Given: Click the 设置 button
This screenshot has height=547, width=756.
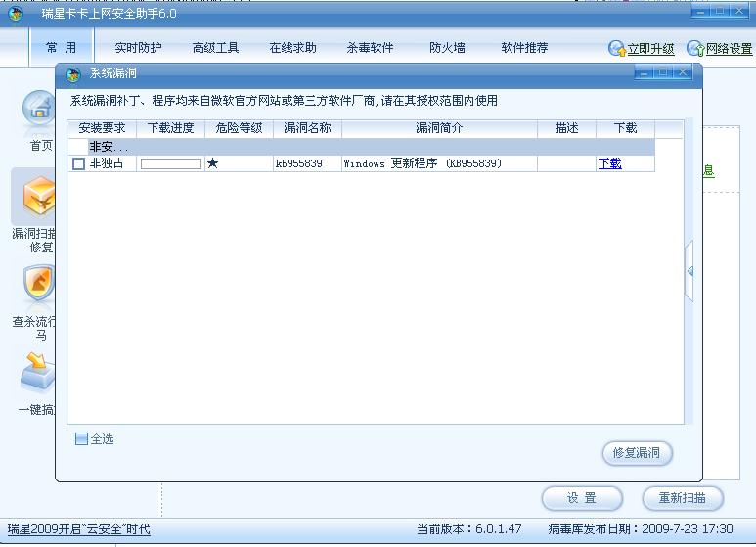Looking at the screenshot, I should [x=582, y=498].
